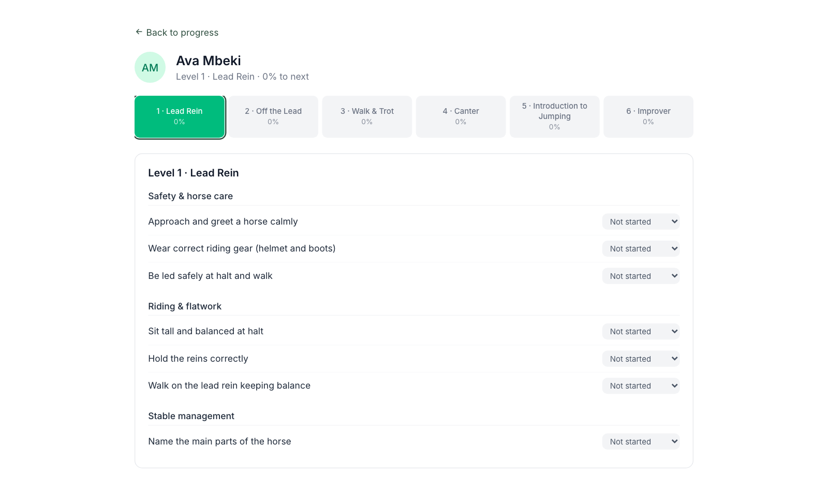Image resolution: width=828 pixels, height=504 pixels.
Task: Open the 4 · Canter level tab
Action: tap(461, 116)
